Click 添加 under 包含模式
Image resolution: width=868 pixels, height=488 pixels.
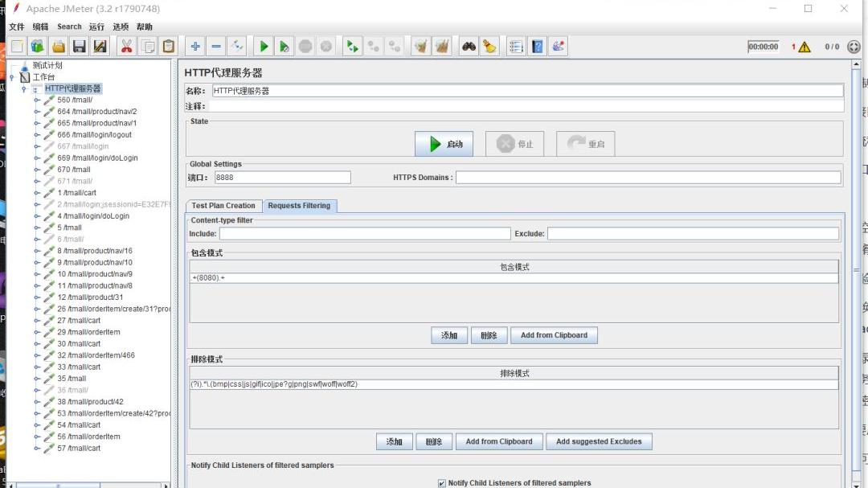(x=449, y=335)
